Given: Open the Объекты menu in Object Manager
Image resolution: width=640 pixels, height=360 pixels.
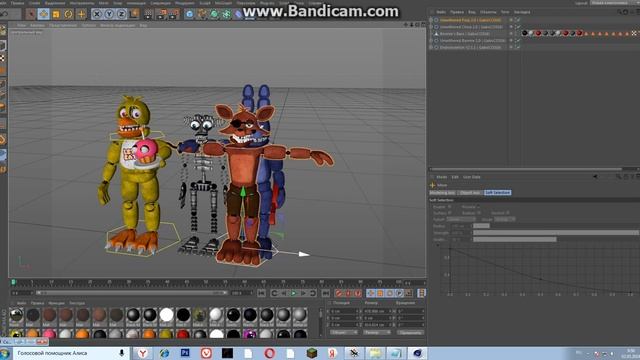Looking at the screenshot, I should [x=488, y=12].
